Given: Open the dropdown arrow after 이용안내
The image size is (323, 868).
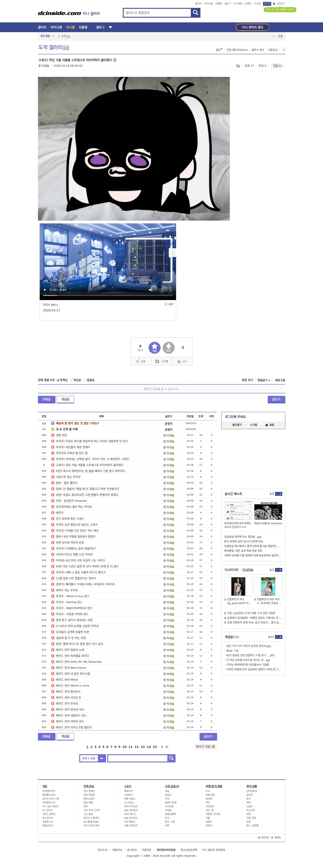Looking at the screenshot, I should tap(284, 50).
